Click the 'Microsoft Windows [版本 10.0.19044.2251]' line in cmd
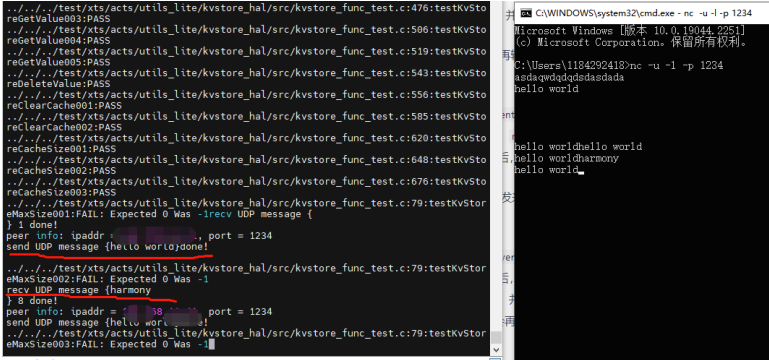 pyautogui.click(x=629, y=30)
